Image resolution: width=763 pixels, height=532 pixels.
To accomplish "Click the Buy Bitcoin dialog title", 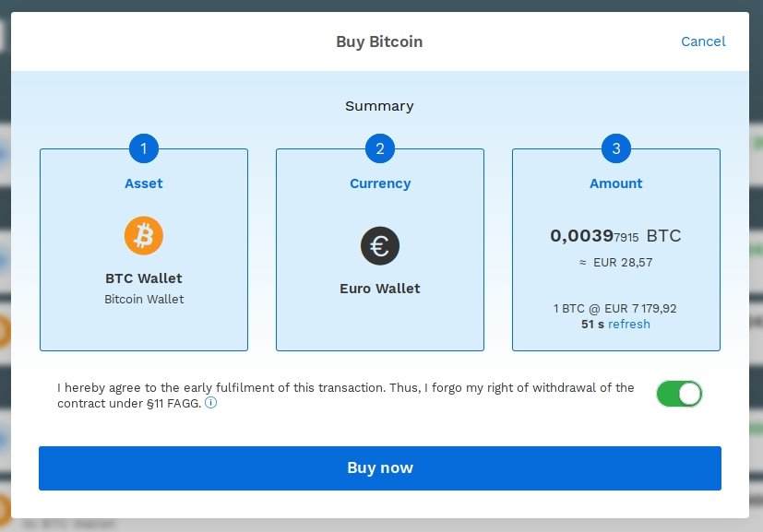I will point(379,41).
